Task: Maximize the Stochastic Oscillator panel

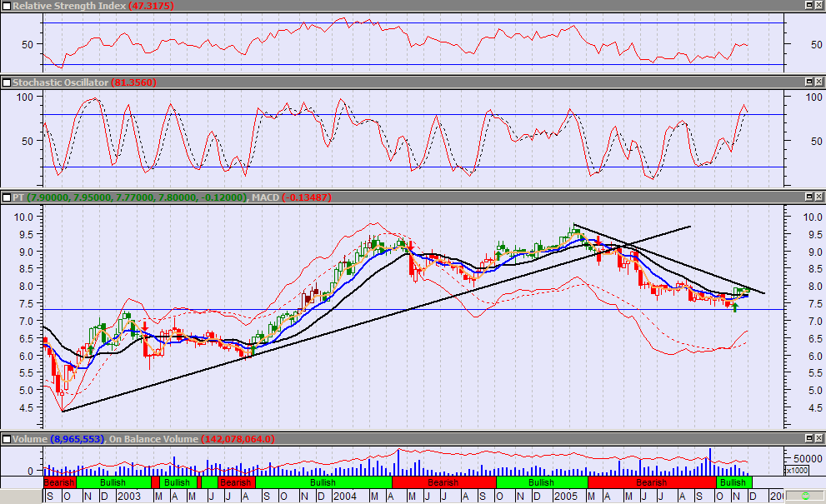Action: [808, 82]
